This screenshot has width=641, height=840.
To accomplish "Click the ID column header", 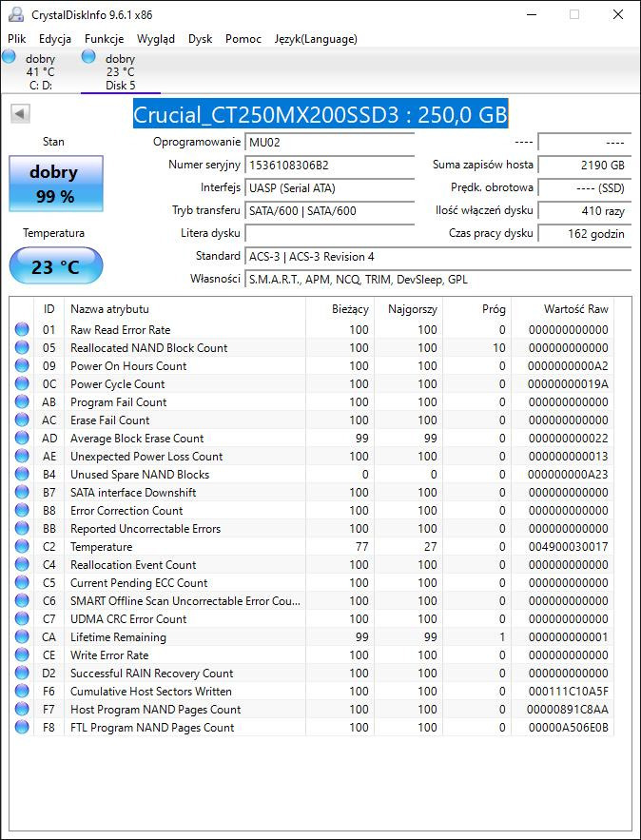I will (49, 309).
